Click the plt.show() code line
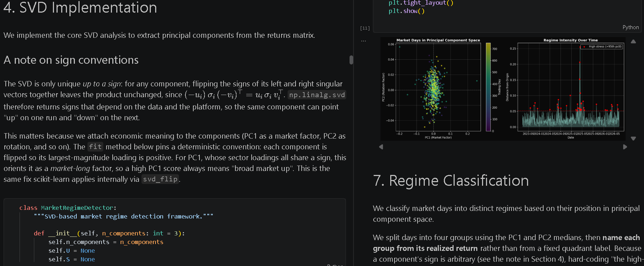 [406, 11]
